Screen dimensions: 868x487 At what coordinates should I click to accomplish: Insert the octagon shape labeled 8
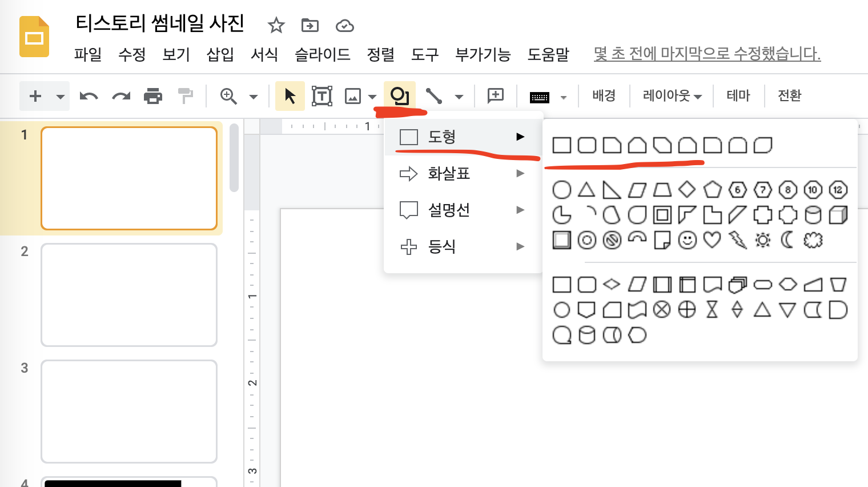click(x=788, y=190)
